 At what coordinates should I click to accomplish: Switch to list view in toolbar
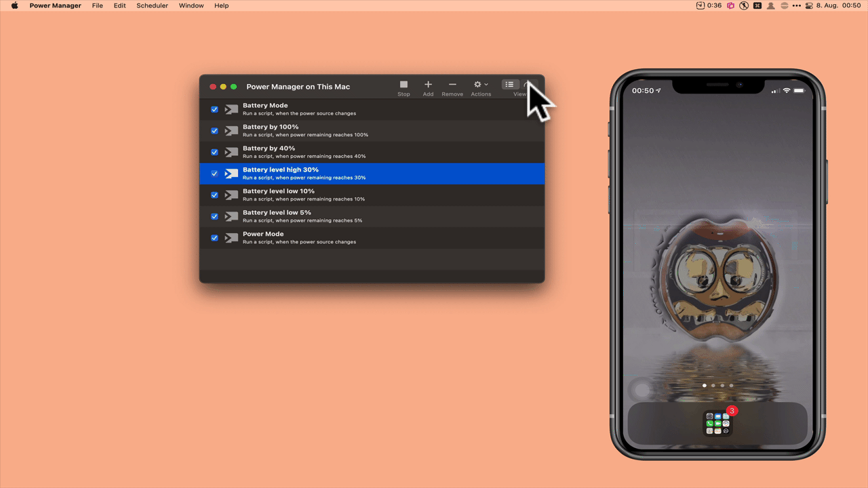[x=509, y=84]
